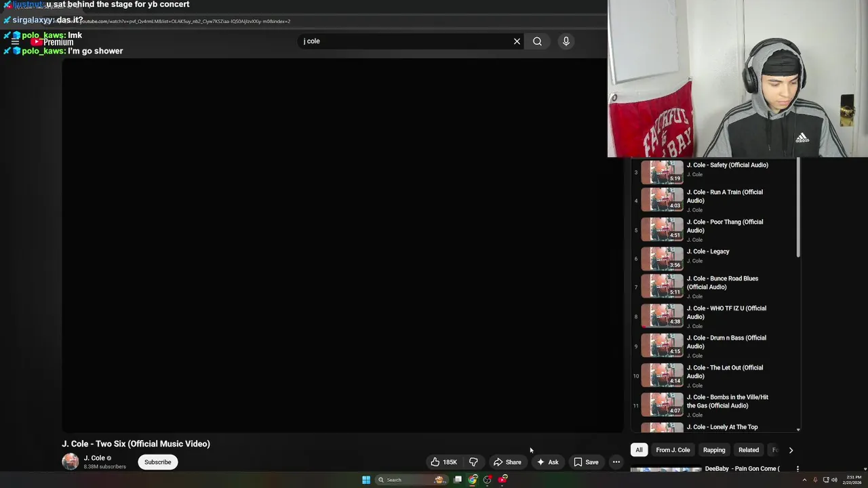Open DeeBaby - Pain Gon Come recommendation

[x=741, y=469]
